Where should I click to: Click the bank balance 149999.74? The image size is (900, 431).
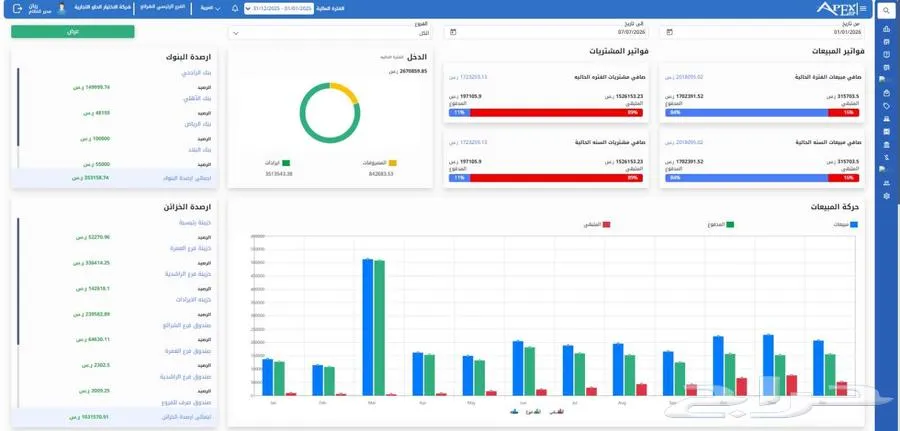tap(91, 87)
